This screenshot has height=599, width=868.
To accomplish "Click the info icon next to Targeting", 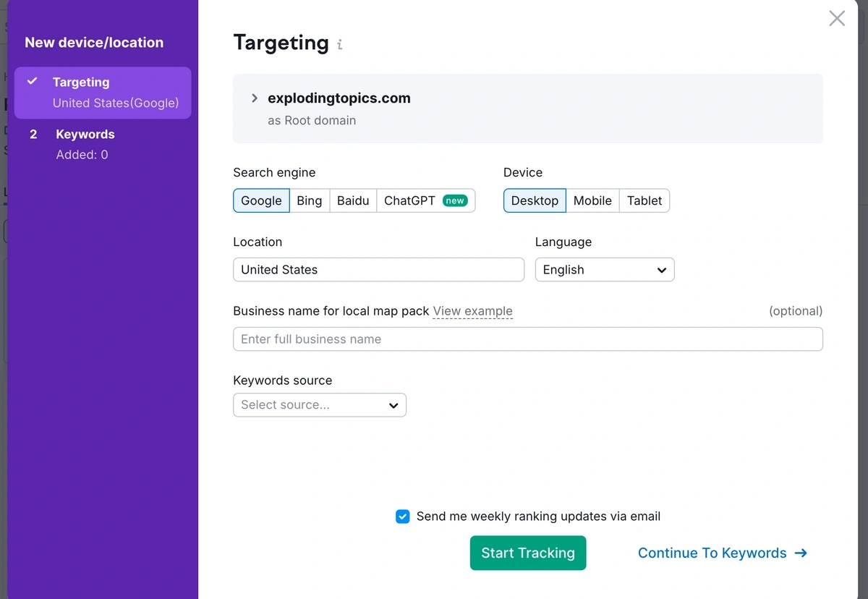I will 339,45.
